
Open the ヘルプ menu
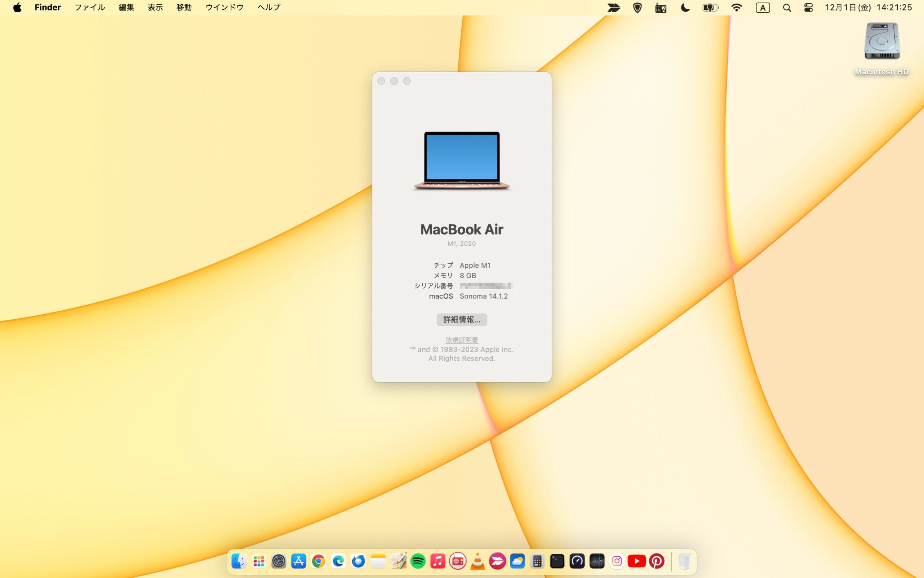point(269,8)
